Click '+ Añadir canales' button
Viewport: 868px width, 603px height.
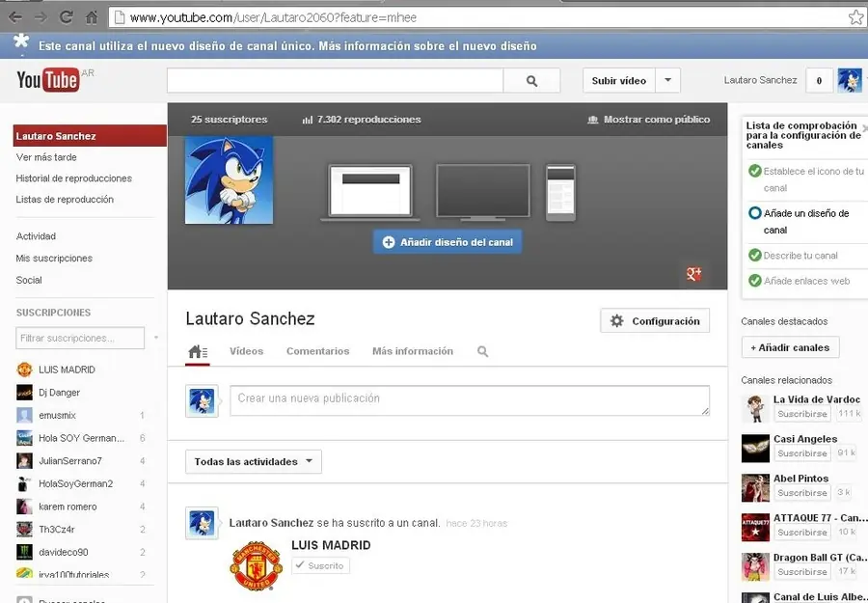(790, 347)
